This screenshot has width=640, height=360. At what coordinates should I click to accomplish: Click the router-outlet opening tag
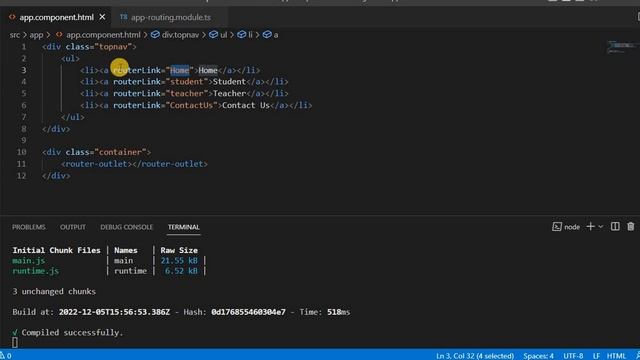97,164
